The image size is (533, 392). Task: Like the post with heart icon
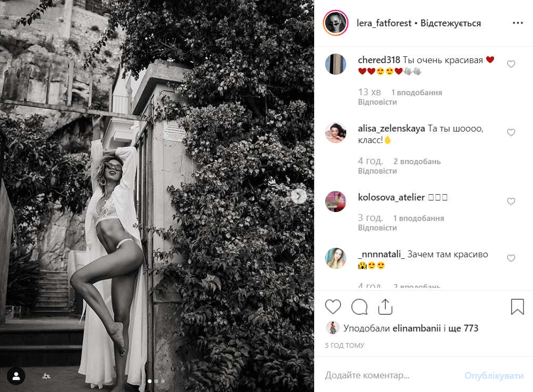333,307
